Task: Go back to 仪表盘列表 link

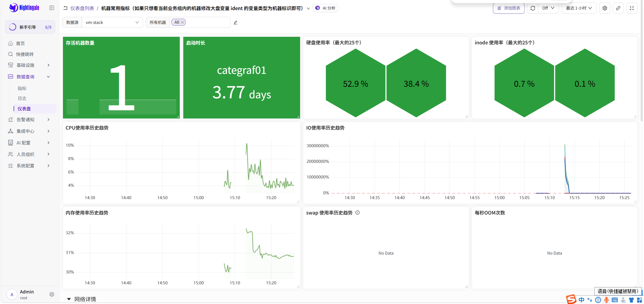Action: pos(82,8)
